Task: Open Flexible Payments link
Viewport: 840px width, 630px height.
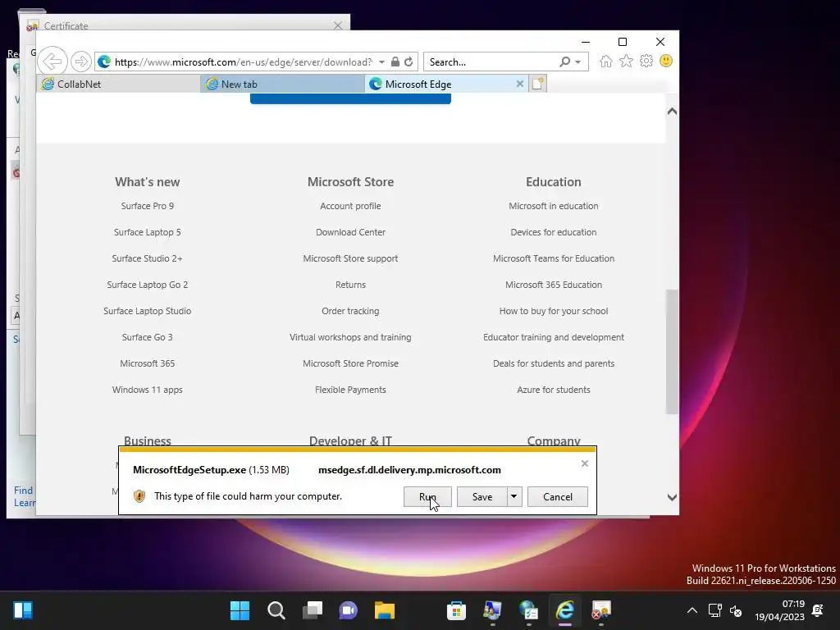Action: [x=350, y=390]
